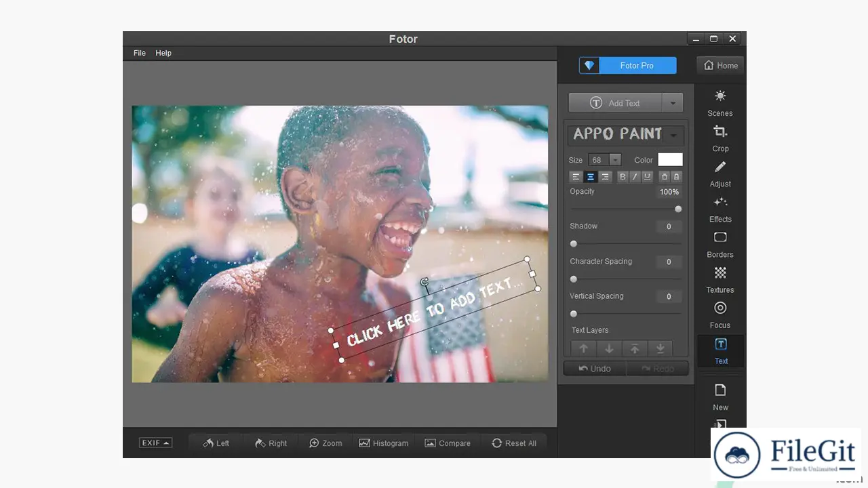Lock the text layer
Viewport: 868px width, 488px height.
(676, 177)
